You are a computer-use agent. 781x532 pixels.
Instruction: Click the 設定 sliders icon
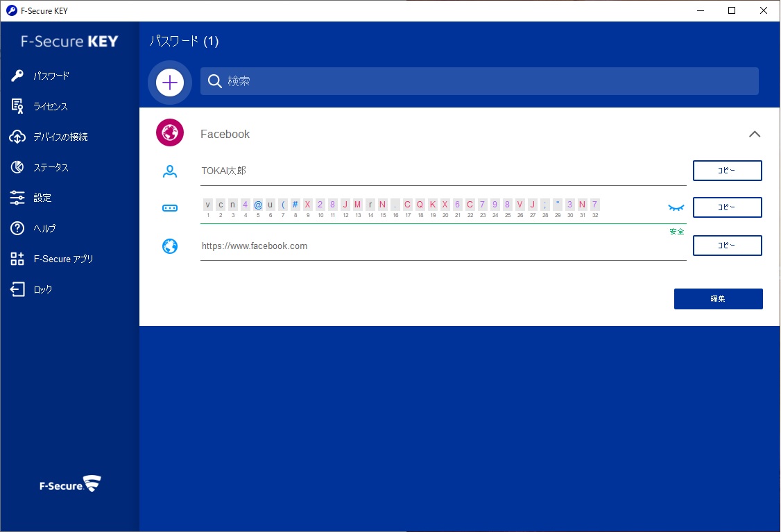click(17, 198)
